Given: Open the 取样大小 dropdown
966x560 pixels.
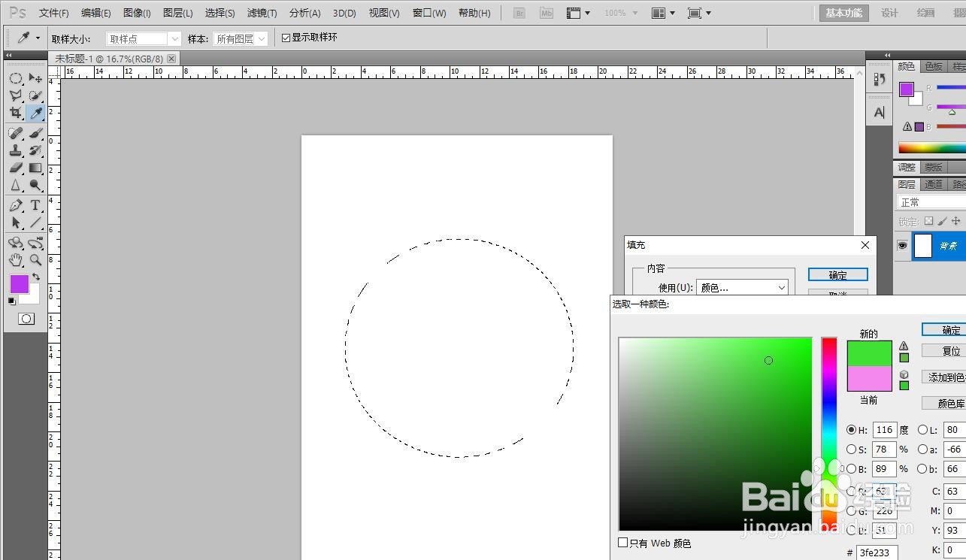Looking at the screenshot, I should tap(144, 38).
